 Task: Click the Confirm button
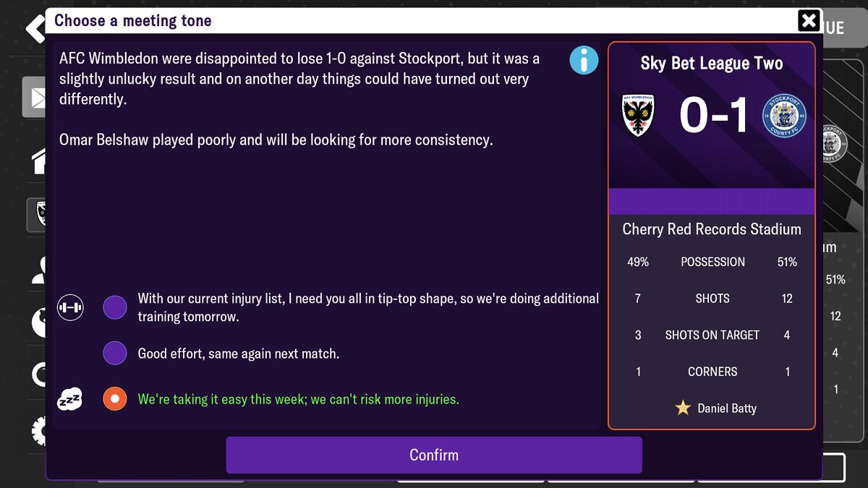click(x=434, y=455)
